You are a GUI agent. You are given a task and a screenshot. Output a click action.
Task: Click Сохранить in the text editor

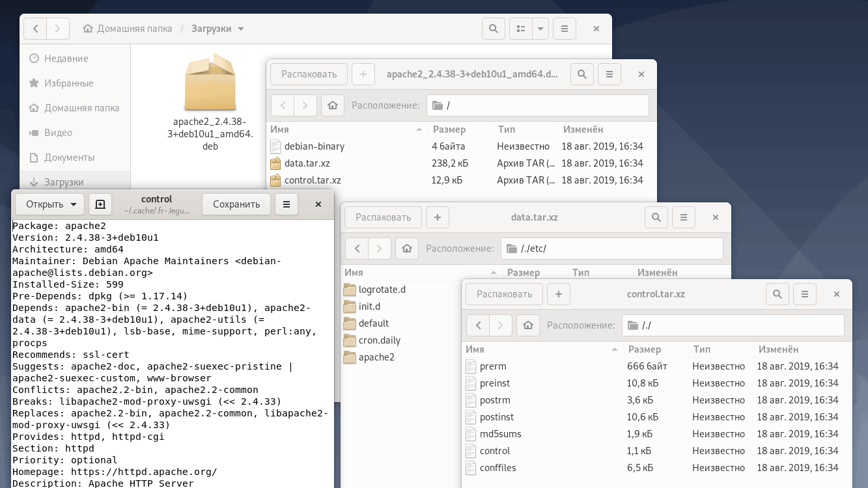coord(236,204)
